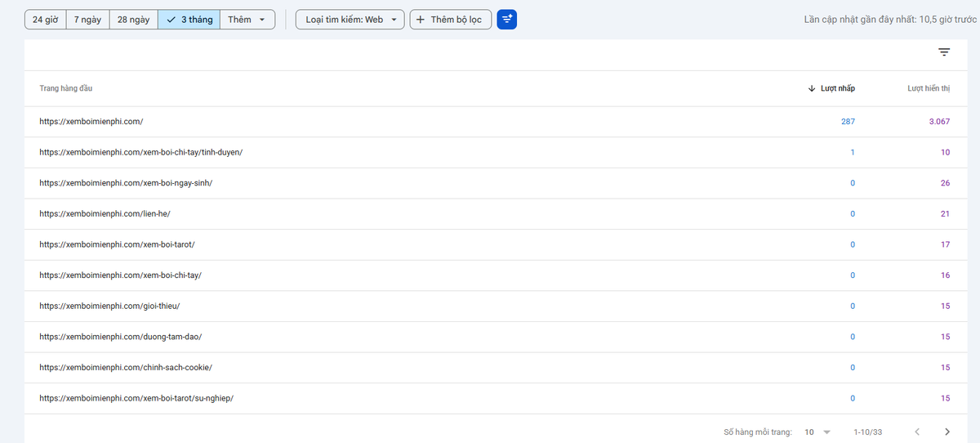Select the 24 giờ date range

(x=45, y=20)
